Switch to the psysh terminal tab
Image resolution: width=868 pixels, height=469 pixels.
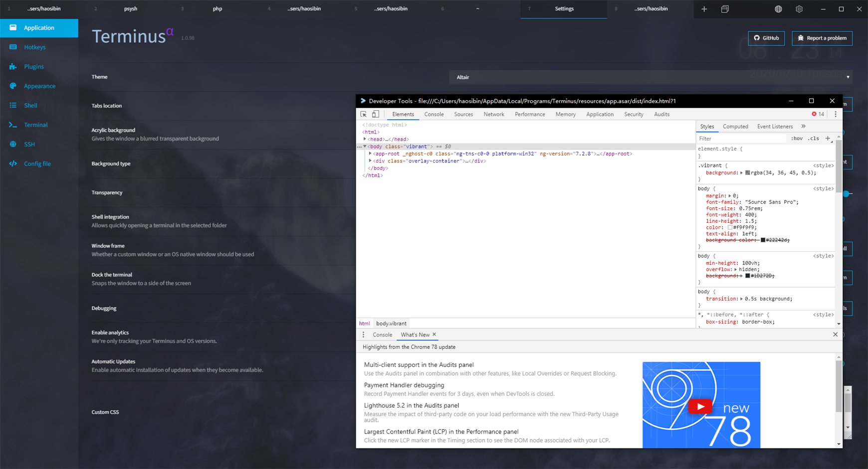(131, 9)
